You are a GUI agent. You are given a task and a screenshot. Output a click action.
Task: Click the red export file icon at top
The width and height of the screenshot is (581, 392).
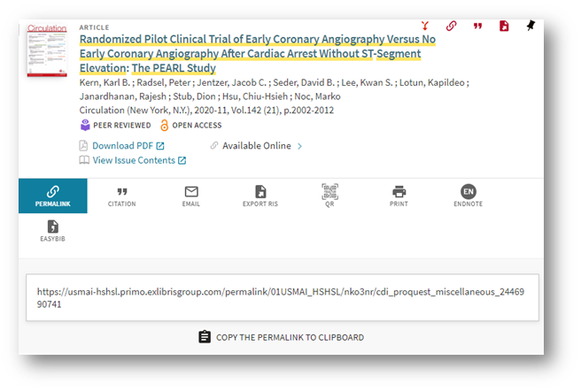[x=504, y=26]
